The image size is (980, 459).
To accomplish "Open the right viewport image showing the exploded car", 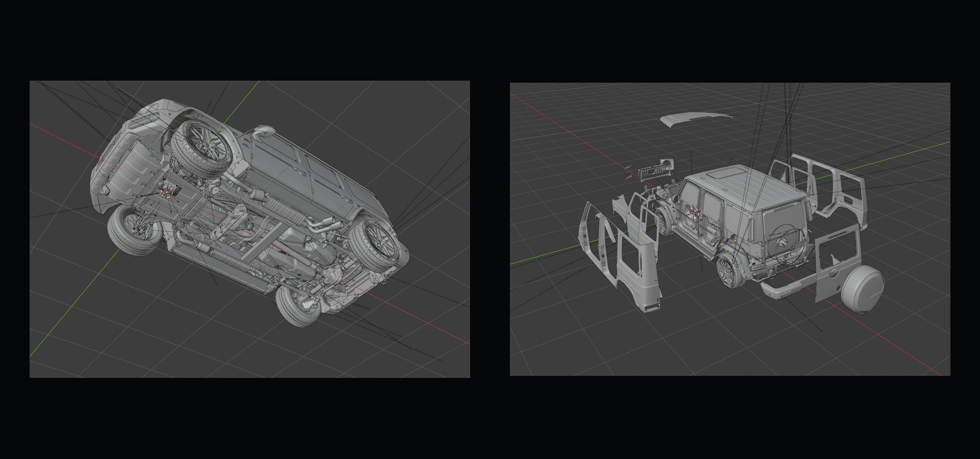I will [730, 229].
